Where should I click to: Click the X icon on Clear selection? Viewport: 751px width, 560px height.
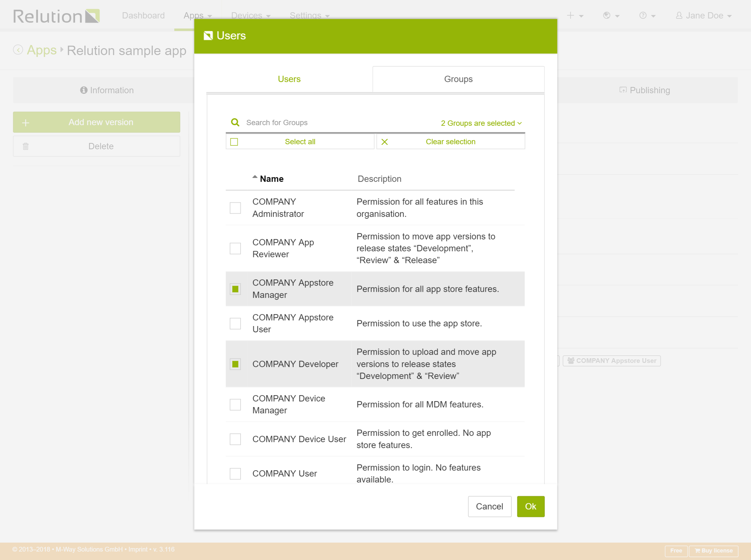385,142
